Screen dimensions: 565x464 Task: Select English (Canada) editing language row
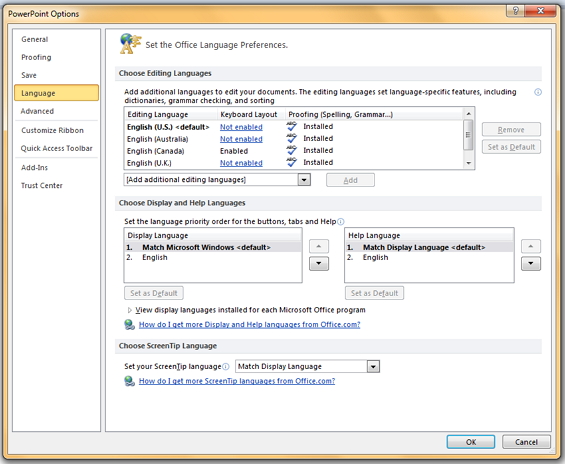coord(293,151)
